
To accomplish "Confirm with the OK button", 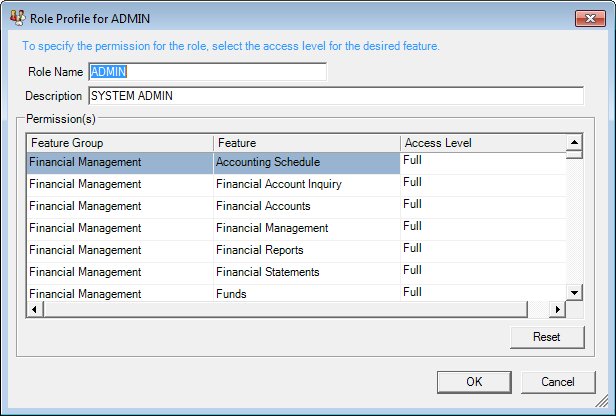I will click(x=474, y=382).
